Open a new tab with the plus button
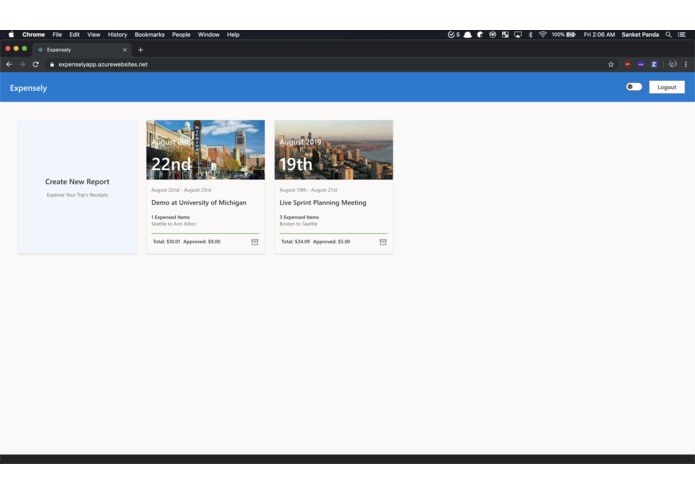 [141, 50]
